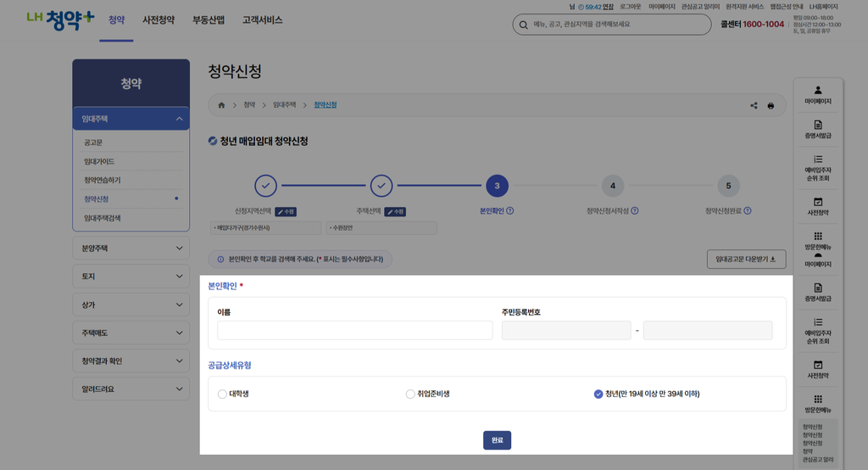The width and height of the screenshot is (868, 470).
Task: Open 공고문 in the sidebar
Action: click(x=93, y=143)
